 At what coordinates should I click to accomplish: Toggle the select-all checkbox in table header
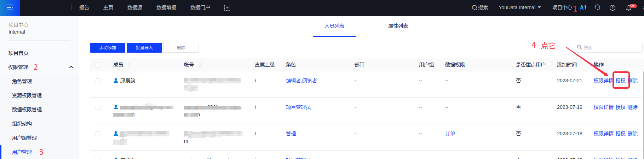[x=98, y=65]
